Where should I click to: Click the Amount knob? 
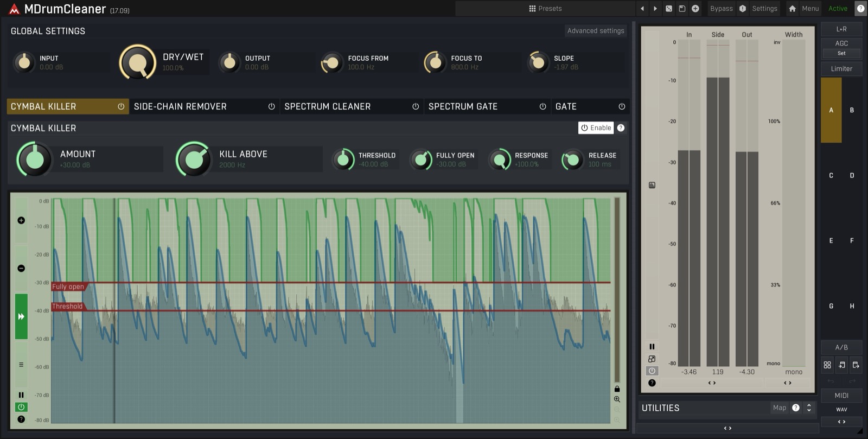coord(34,159)
